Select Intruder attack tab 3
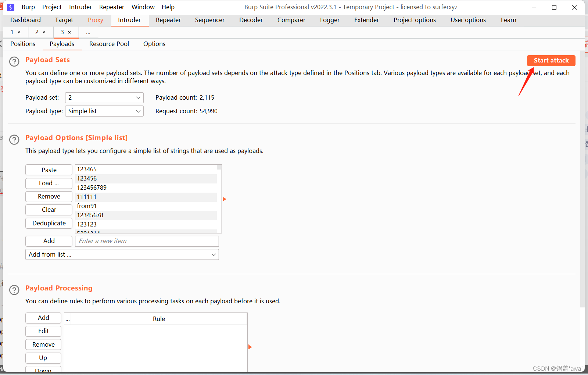Image resolution: width=588 pixels, height=375 pixels. point(62,32)
